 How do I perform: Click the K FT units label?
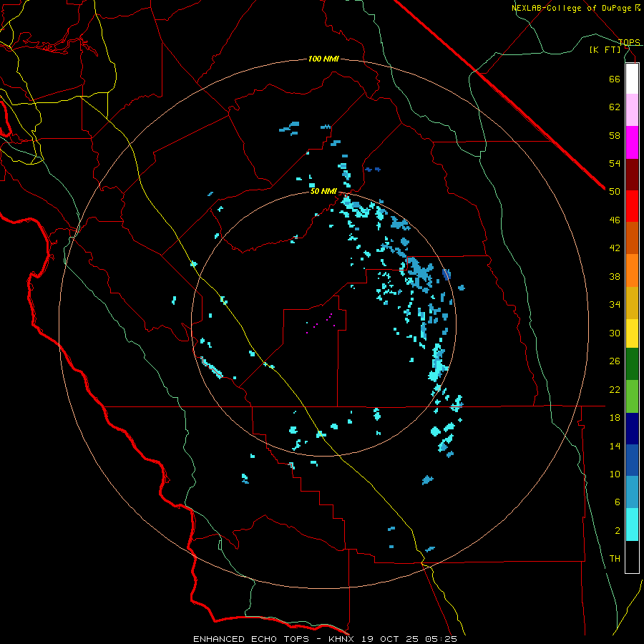click(x=605, y=49)
